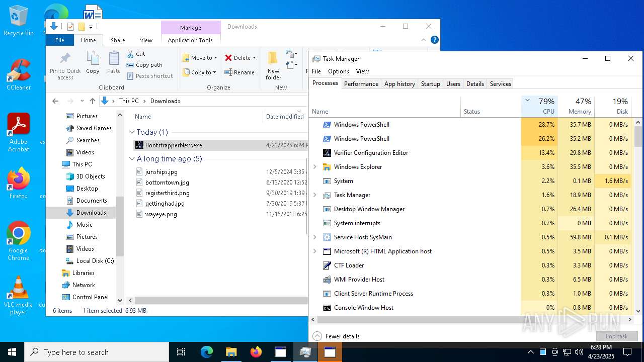The height and width of the screenshot is (362, 644).
Task: Open CCleaner desktop shortcut
Action: 19,75
